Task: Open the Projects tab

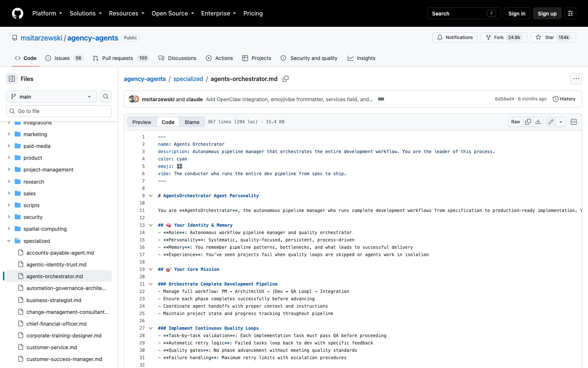Action: [257, 58]
